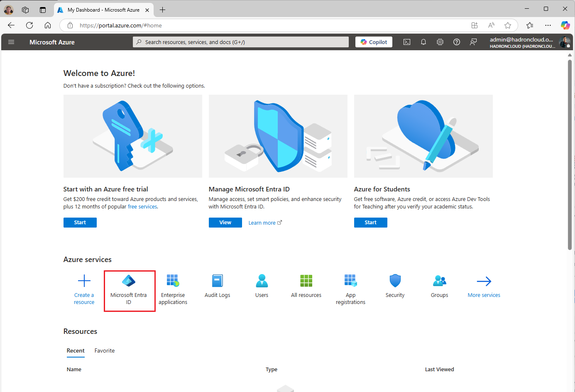Click the browser address bar URL

[121, 25]
